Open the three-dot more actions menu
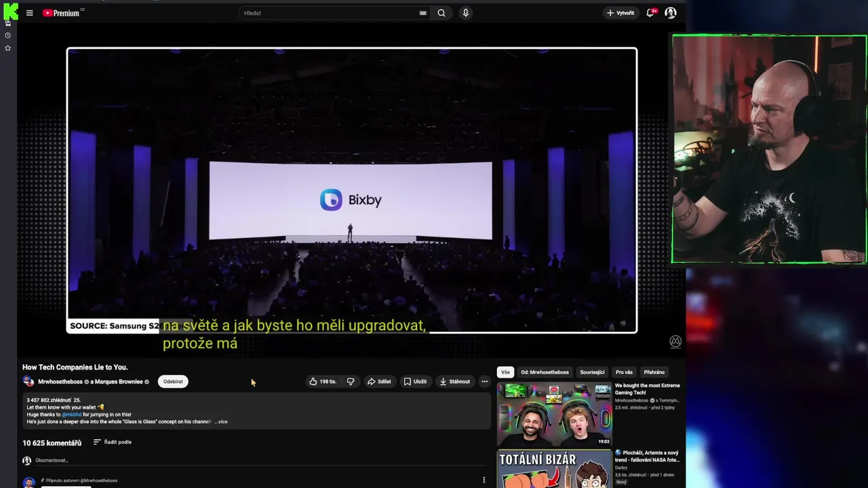 (484, 382)
